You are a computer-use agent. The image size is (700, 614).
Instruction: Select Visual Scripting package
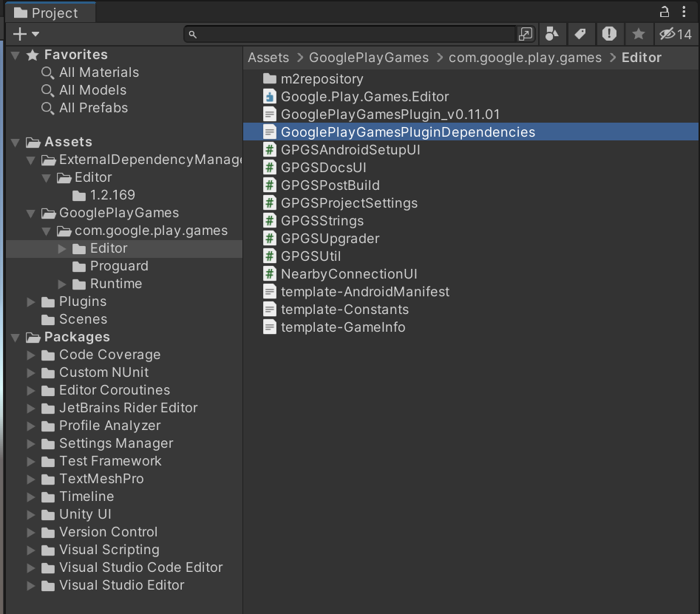click(x=109, y=550)
